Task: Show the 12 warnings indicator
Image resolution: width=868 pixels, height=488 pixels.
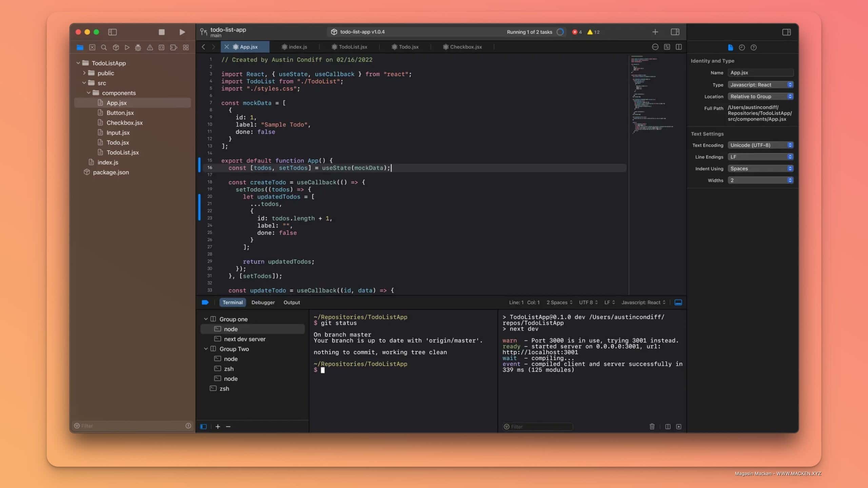Action: [593, 32]
